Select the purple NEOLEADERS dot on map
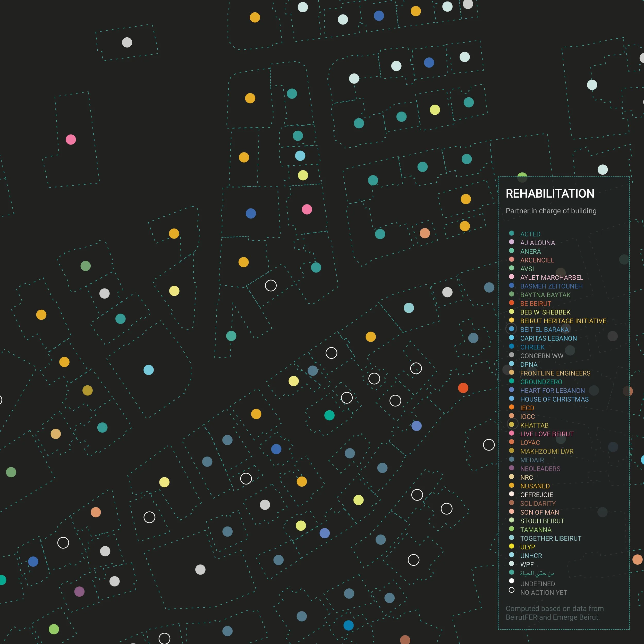This screenshot has width=644, height=644. click(x=79, y=592)
